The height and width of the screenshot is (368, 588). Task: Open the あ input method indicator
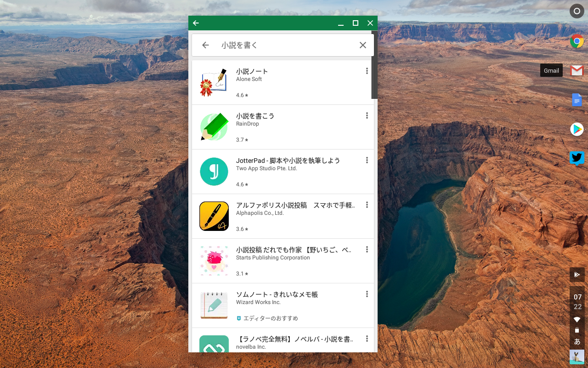point(577,341)
